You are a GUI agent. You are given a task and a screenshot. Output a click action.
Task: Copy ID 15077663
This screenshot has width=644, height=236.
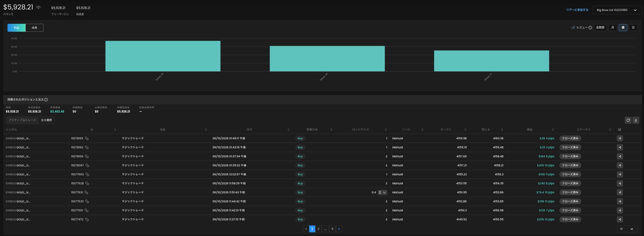[x=87, y=174]
